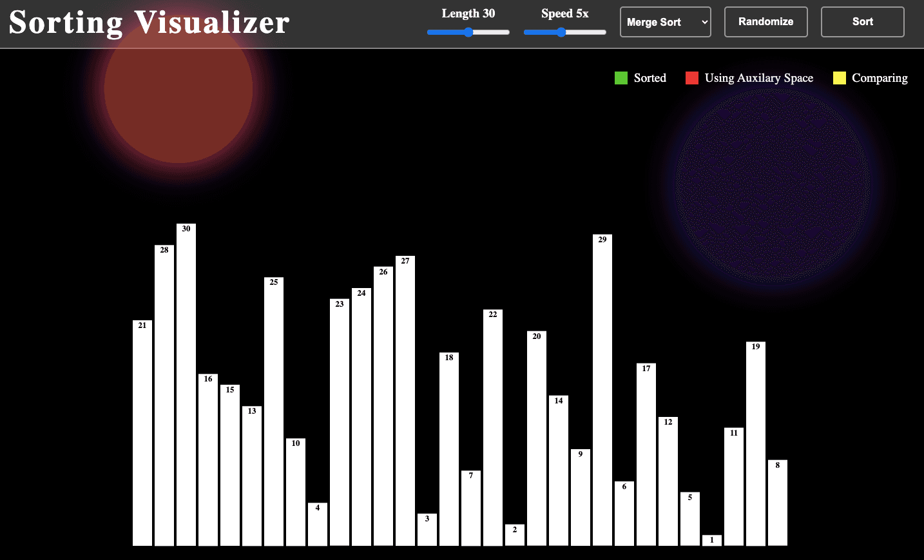The width and height of the screenshot is (924, 560).
Task: Click the "Speed 5x" label
Action: (x=565, y=14)
